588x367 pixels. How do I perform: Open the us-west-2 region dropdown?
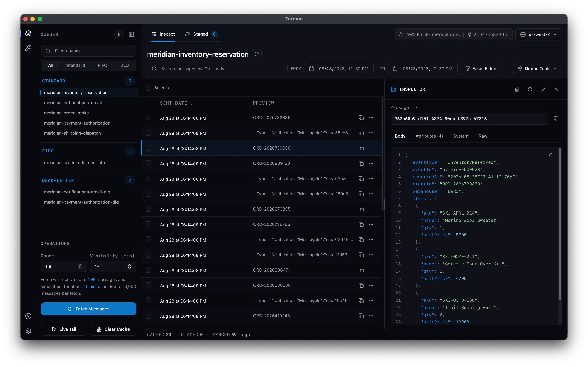point(538,34)
